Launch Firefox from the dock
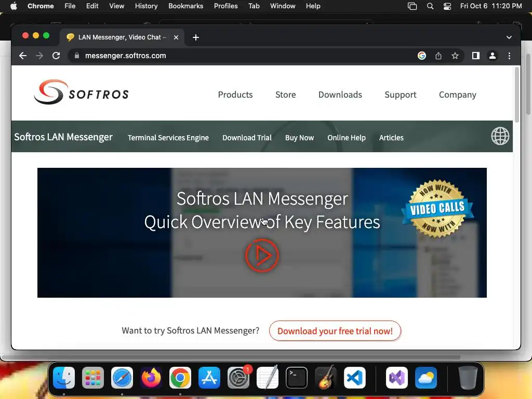The width and height of the screenshot is (532, 399). pos(151,378)
